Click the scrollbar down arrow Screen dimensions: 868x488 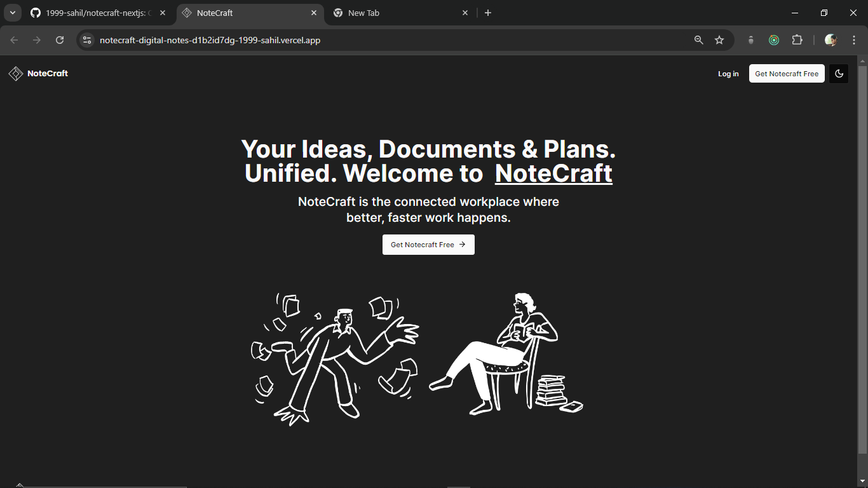[x=862, y=482]
